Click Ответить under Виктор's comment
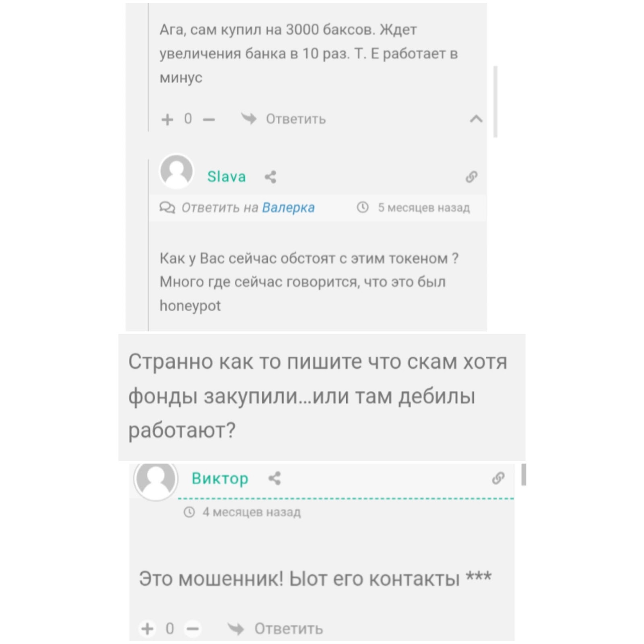The height and width of the screenshot is (644, 644). pos(289,628)
